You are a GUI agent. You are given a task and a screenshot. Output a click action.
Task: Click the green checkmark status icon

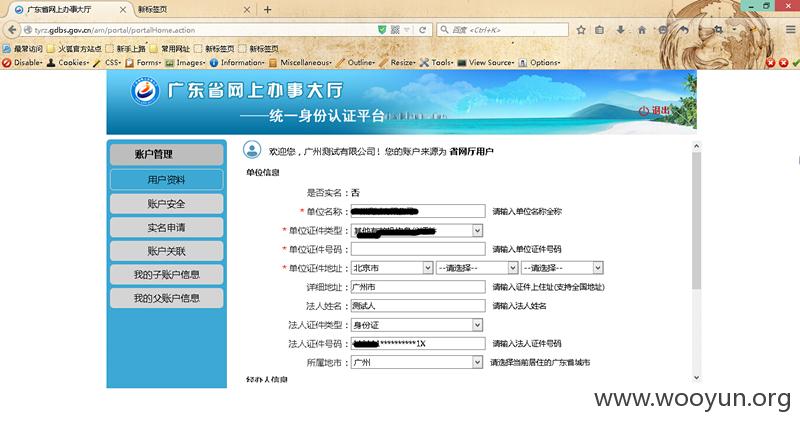click(x=795, y=63)
